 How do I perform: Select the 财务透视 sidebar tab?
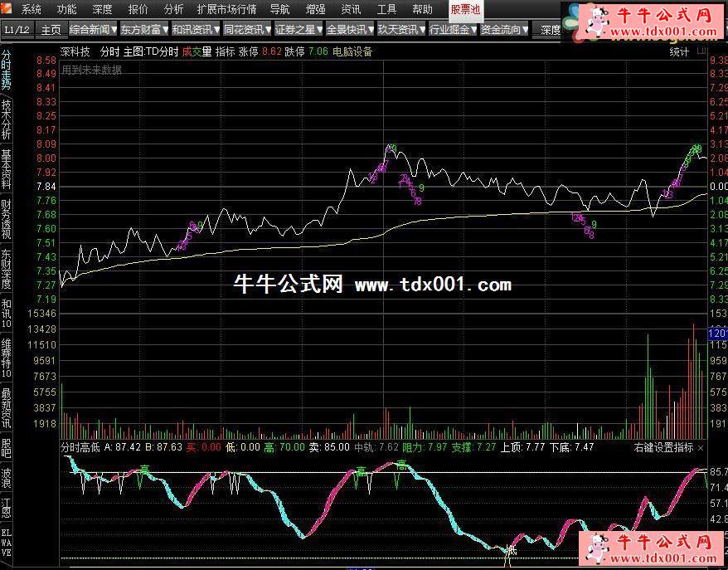[6, 219]
